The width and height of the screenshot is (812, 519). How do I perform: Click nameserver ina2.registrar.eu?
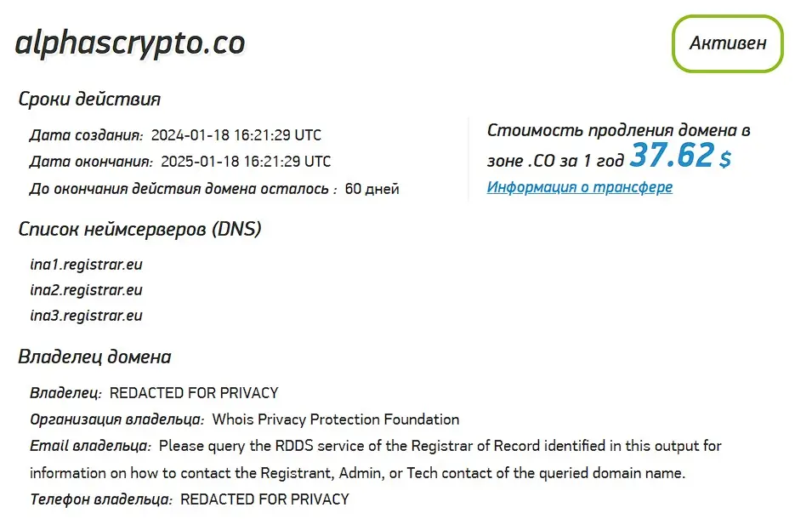pyautogui.click(x=88, y=289)
